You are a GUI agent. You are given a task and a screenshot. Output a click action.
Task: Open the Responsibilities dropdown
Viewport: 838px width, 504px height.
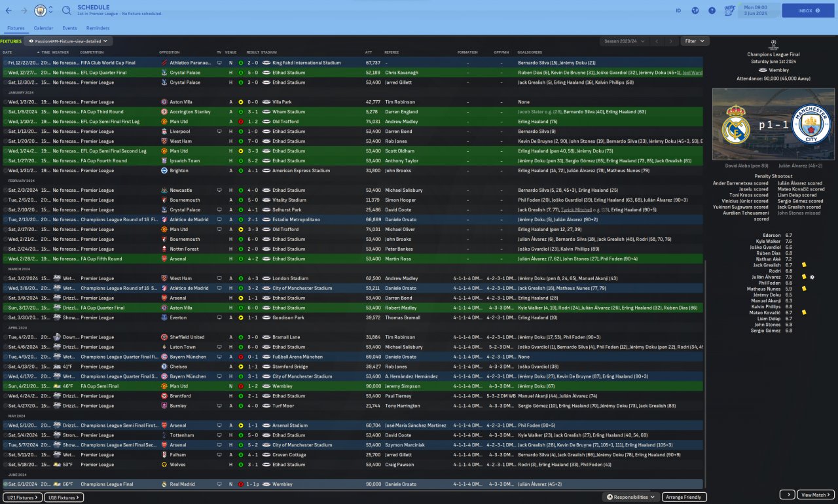pos(631,497)
